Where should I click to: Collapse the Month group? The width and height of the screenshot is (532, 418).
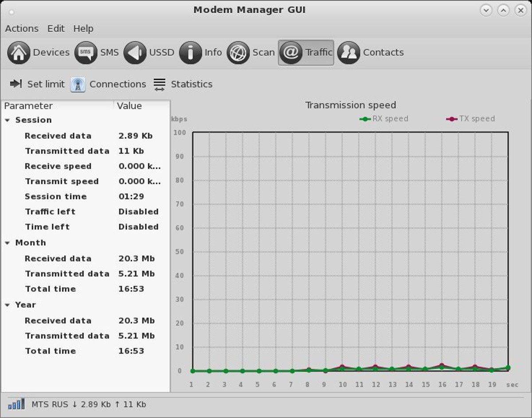point(8,243)
